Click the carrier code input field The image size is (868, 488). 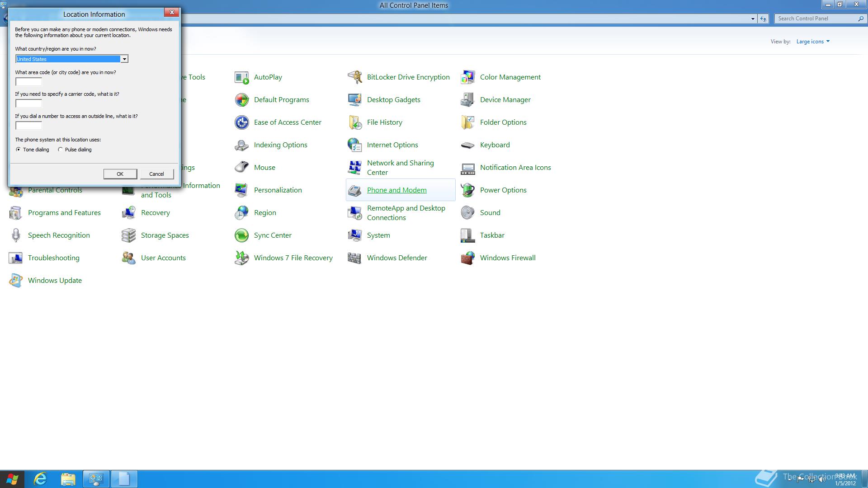tap(28, 103)
